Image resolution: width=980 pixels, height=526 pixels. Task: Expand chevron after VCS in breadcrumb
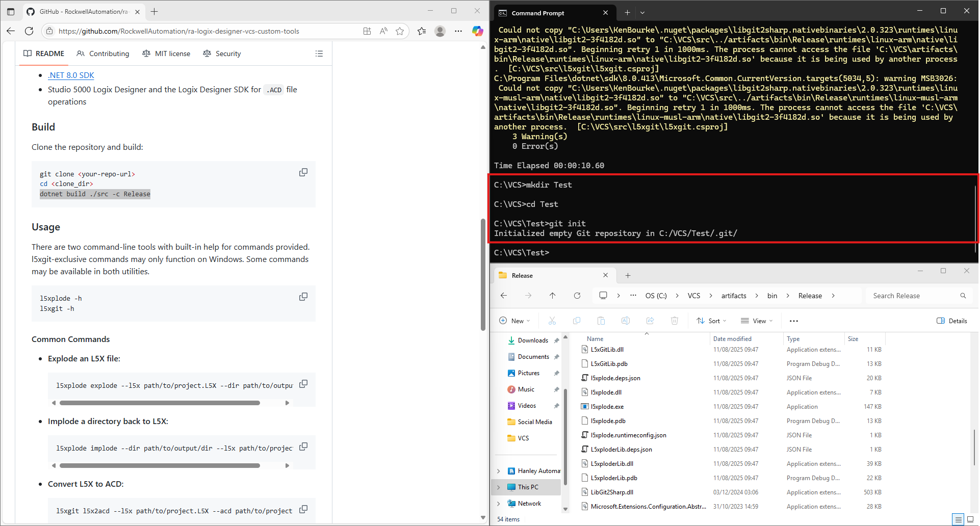710,296
